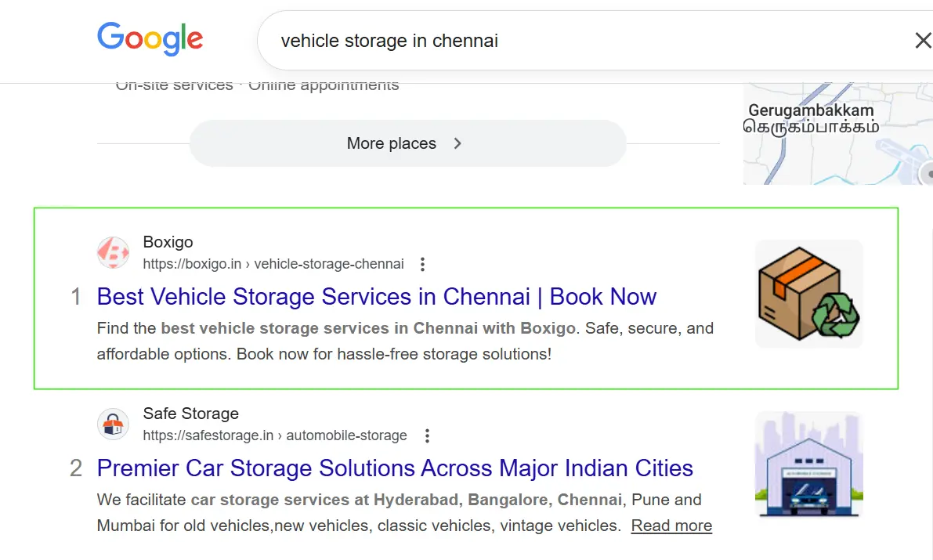Image resolution: width=933 pixels, height=560 pixels.
Task: Click the Boxigo cardboard box thumbnail
Action: [808, 294]
